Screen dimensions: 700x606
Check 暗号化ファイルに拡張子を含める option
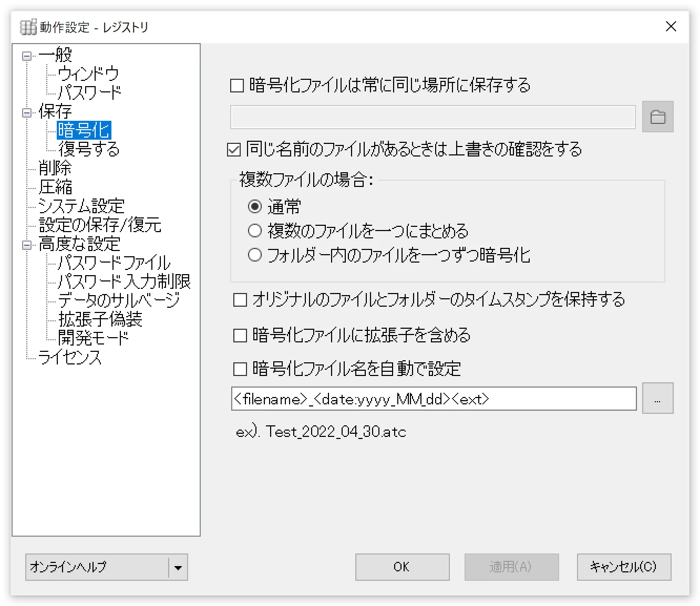point(240,335)
